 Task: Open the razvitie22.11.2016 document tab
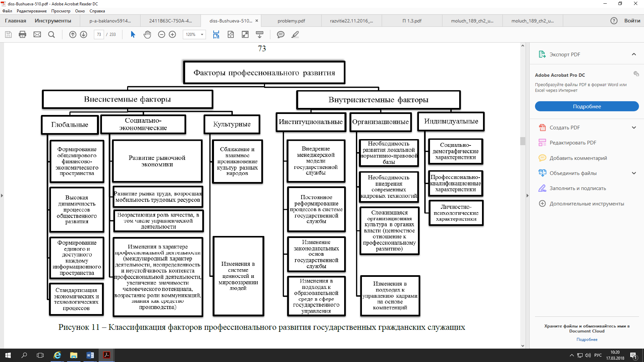coord(352,21)
